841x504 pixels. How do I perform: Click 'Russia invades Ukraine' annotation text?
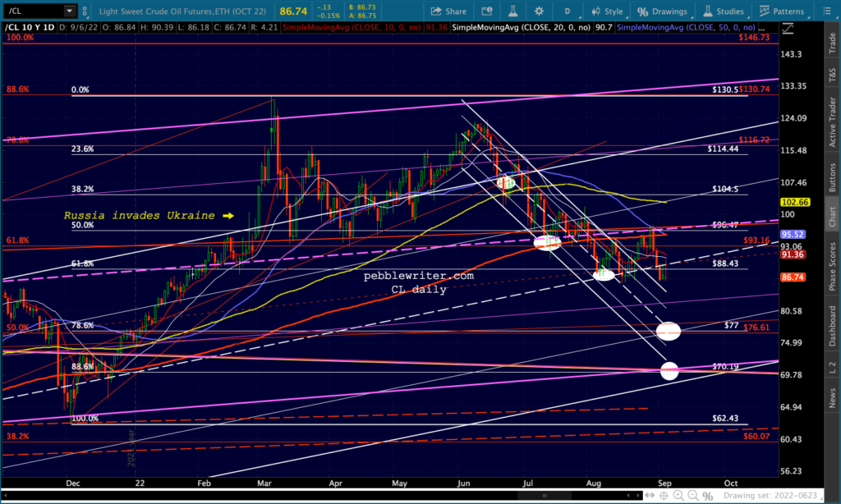click(x=140, y=216)
